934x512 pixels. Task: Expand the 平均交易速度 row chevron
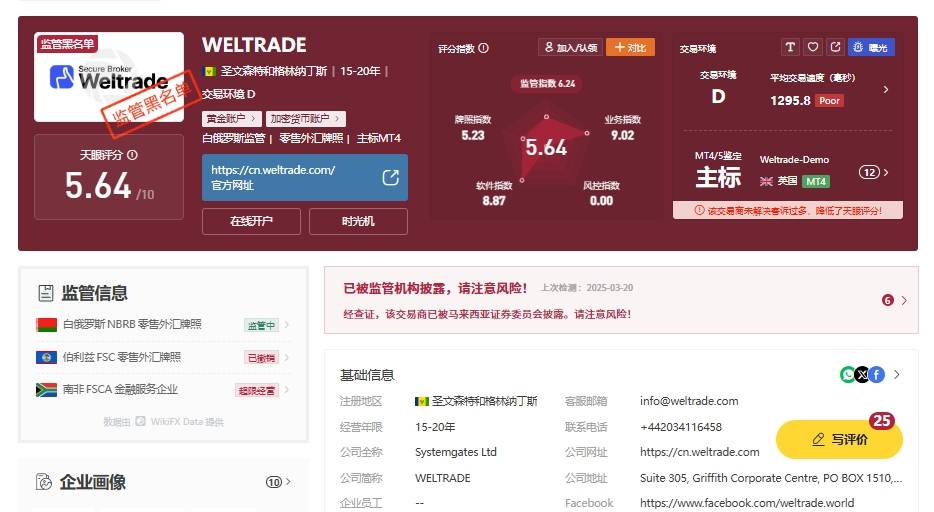(886, 89)
